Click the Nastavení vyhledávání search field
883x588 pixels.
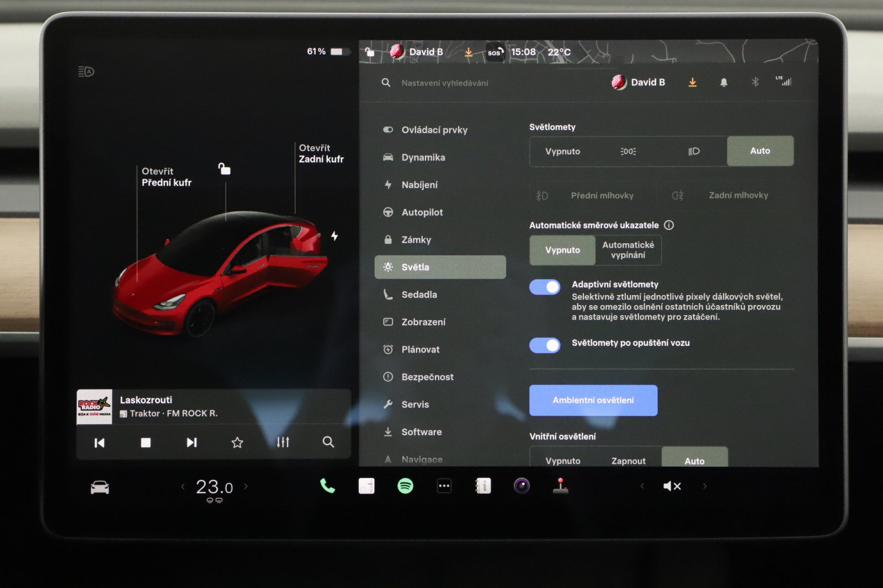[445, 83]
